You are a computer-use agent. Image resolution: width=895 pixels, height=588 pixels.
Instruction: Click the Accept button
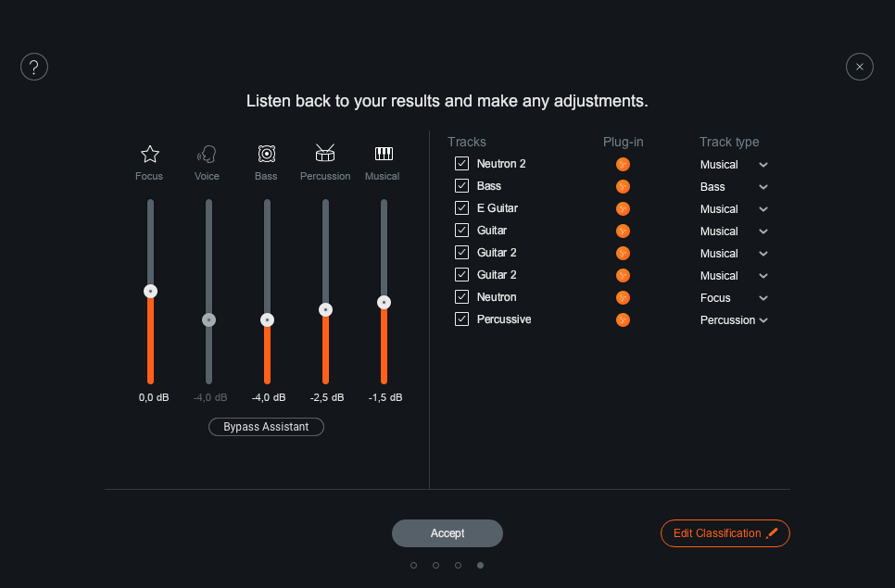(x=447, y=533)
